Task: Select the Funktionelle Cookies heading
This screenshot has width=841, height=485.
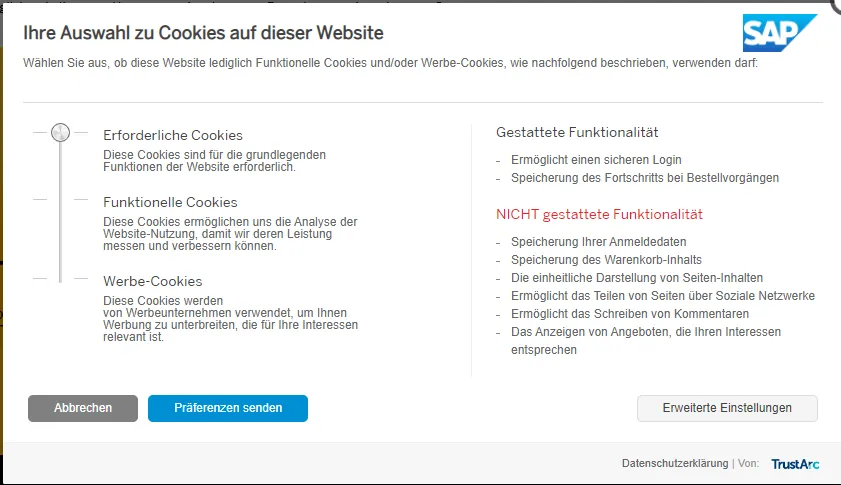Action: pyautogui.click(x=170, y=202)
